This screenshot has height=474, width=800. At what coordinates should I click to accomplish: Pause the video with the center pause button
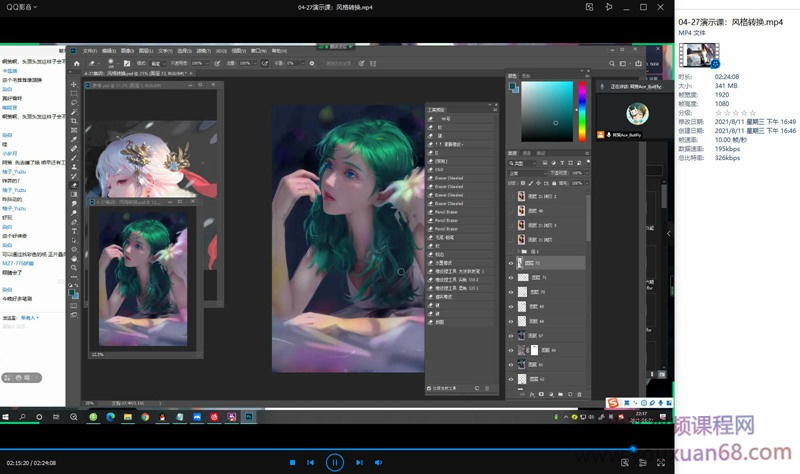[x=335, y=462]
